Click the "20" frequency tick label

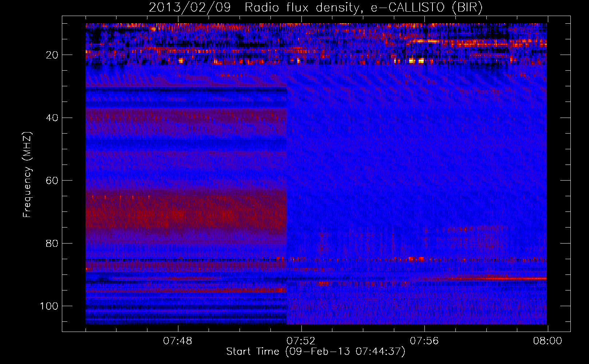point(52,55)
